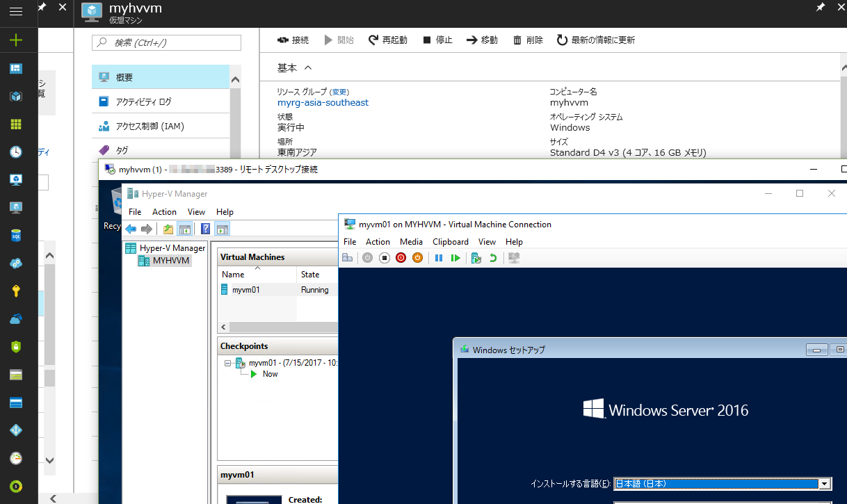This screenshot has width=847, height=504.
Task: Click the 検索 search field in the portal
Action: click(166, 42)
